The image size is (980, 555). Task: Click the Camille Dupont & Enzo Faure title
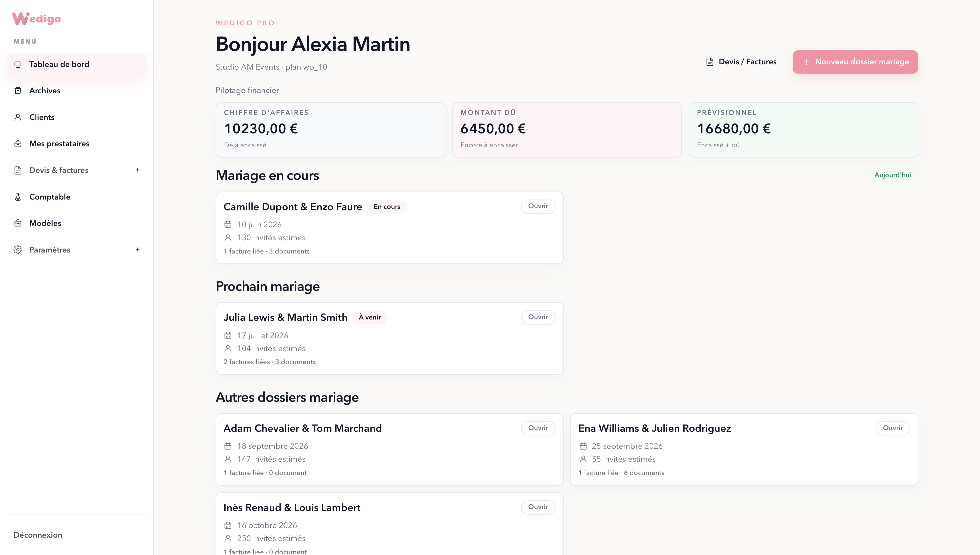click(x=292, y=207)
